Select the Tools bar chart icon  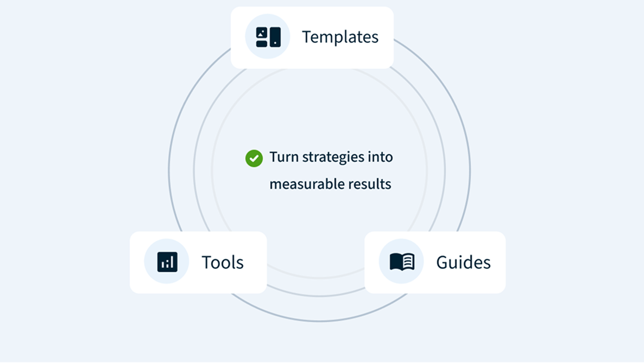pyautogui.click(x=167, y=262)
